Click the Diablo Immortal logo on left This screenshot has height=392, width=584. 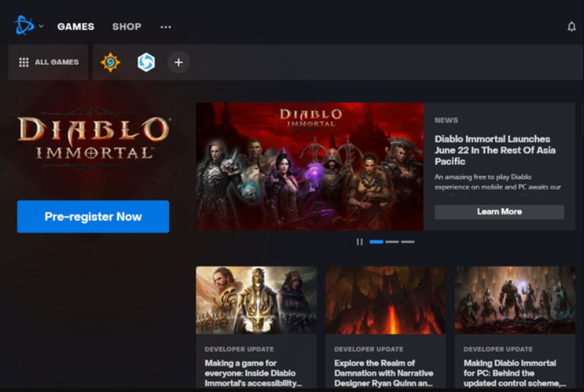(x=93, y=138)
